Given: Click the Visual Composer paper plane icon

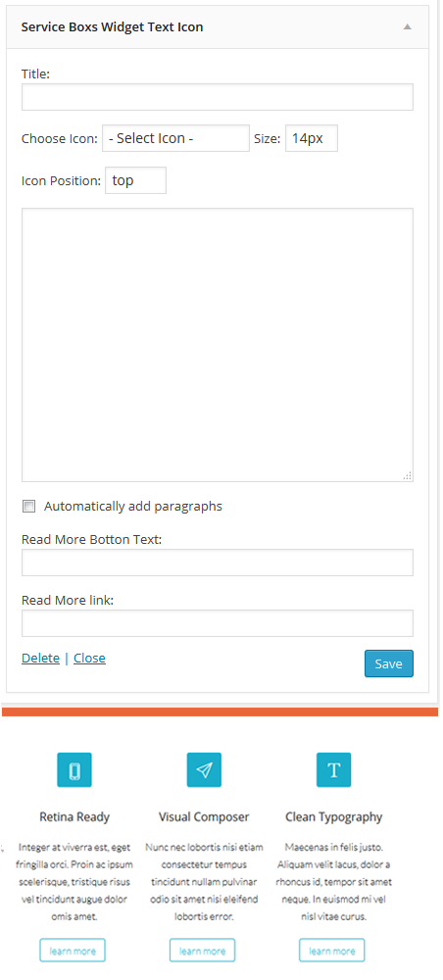Looking at the screenshot, I should pyautogui.click(x=204, y=769).
